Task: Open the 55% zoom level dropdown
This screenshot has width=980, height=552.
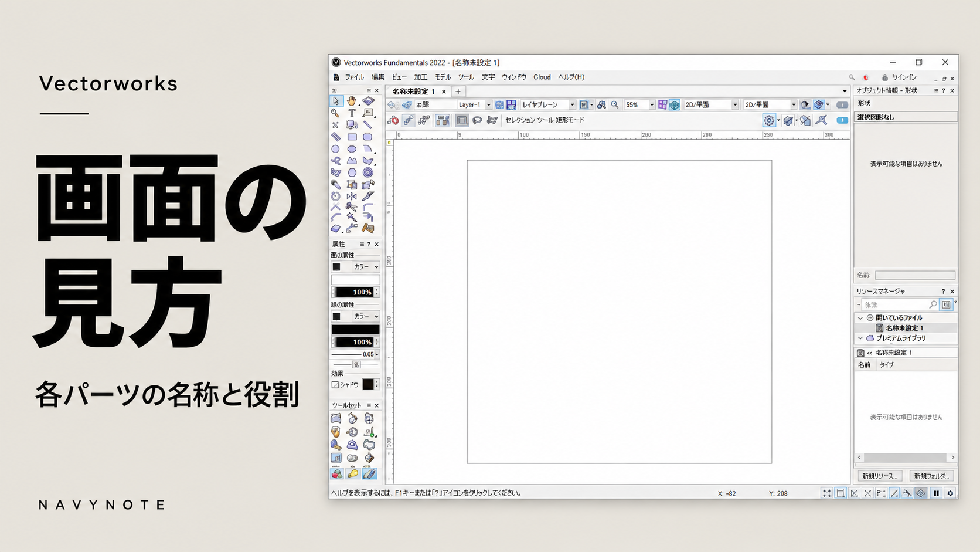Action: point(639,104)
